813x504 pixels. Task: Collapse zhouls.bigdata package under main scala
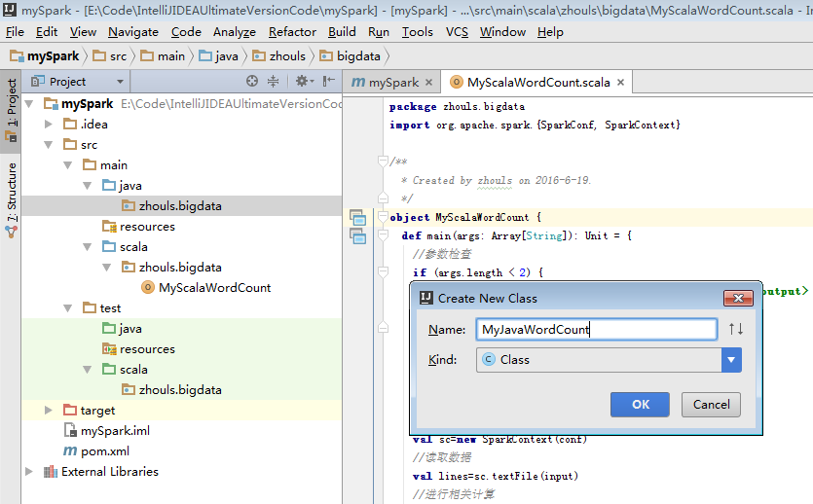tap(107, 268)
